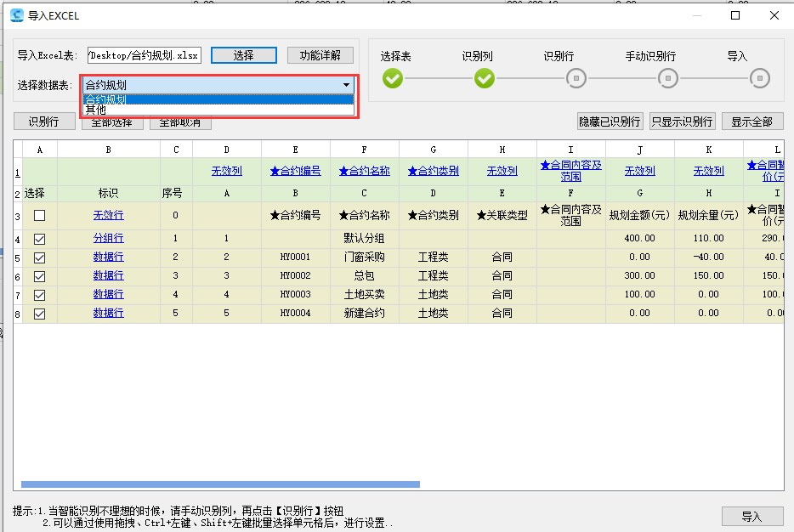Image resolution: width=794 pixels, height=532 pixels.
Task: Click the 无效列 link in column J
Action: click(640, 171)
